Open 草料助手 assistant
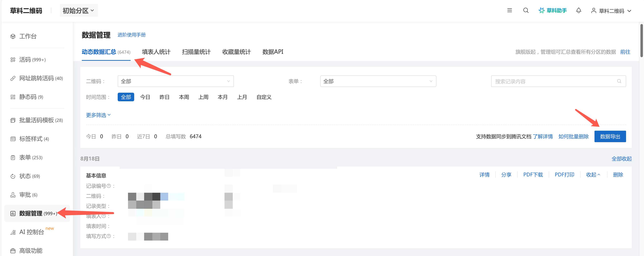This screenshot has height=256, width=644. [x=553, y=10]
